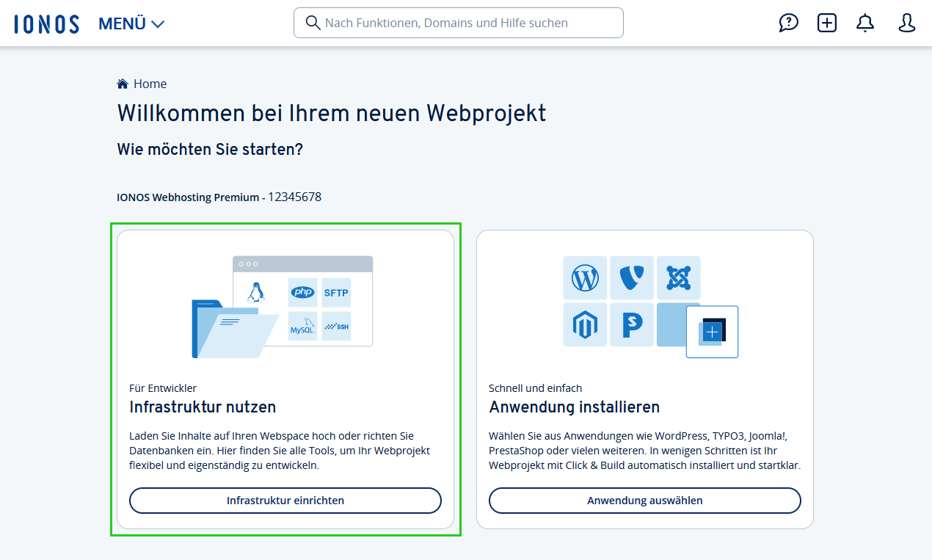The height and width of the screenshot is (560, 932).
Task: Click the IONOS logo
Action: [46, 23]
